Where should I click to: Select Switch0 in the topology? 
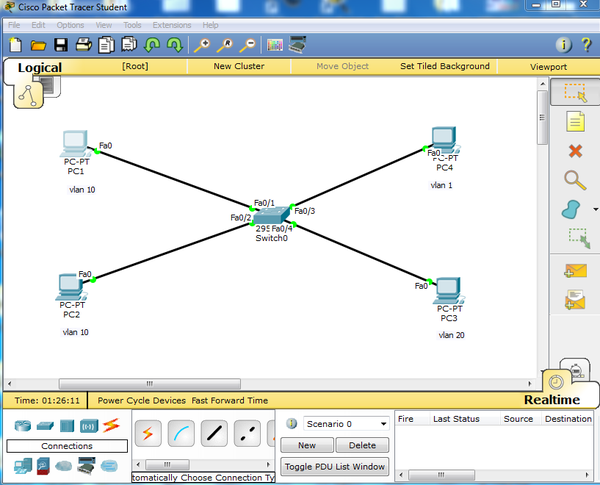click(271, 216)
